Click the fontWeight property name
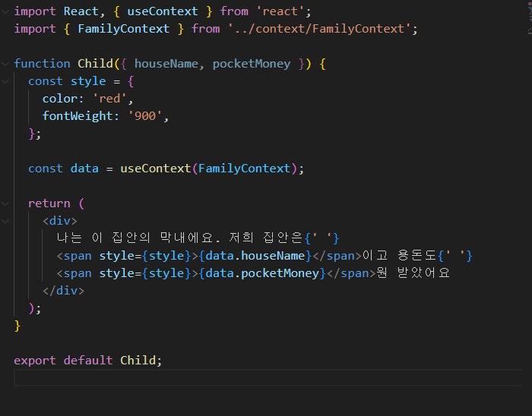The width and height of the screenshot is (532, 416). click(x=78, y=116)
